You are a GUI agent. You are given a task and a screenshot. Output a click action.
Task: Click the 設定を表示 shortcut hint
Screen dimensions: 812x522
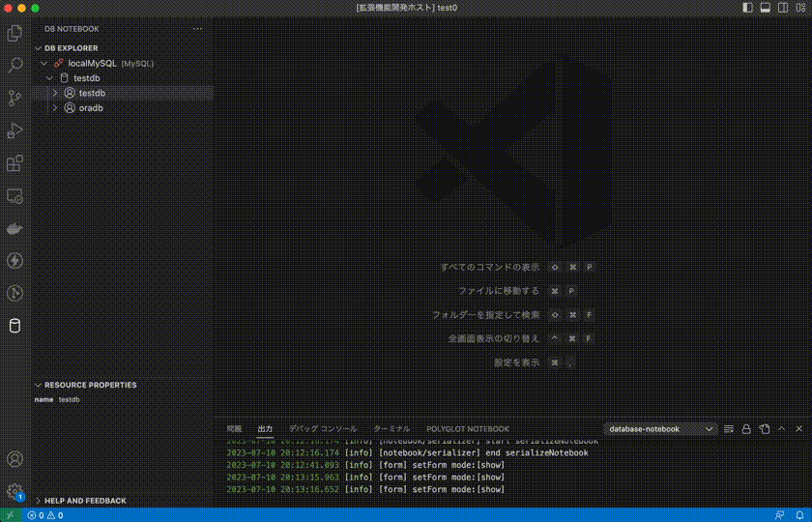[x=517, y=362]
